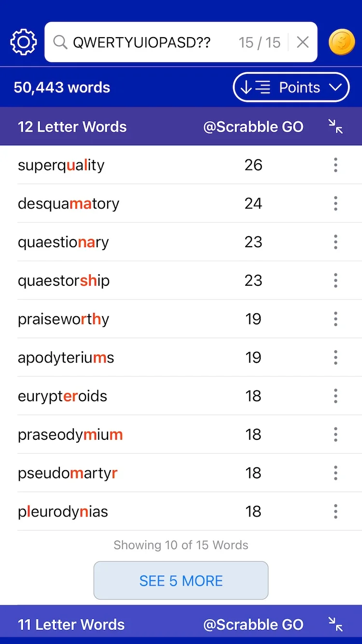Open the settings gear icon
This screenshot has width=362, height=644.
(x=22, y=42)
